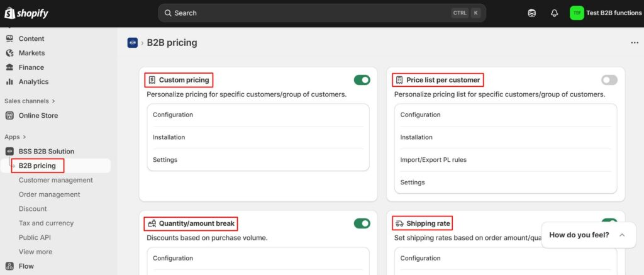Open Customer management submenu
The width and height of the screenshot is (644, 275).
pos(56,180)
